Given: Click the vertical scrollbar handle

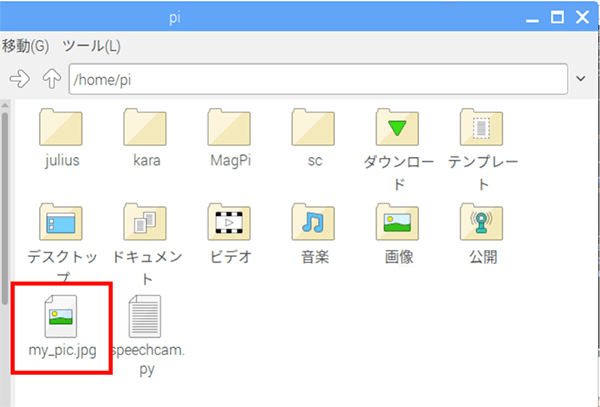Looking at the screenshot, I should (5, 208).
